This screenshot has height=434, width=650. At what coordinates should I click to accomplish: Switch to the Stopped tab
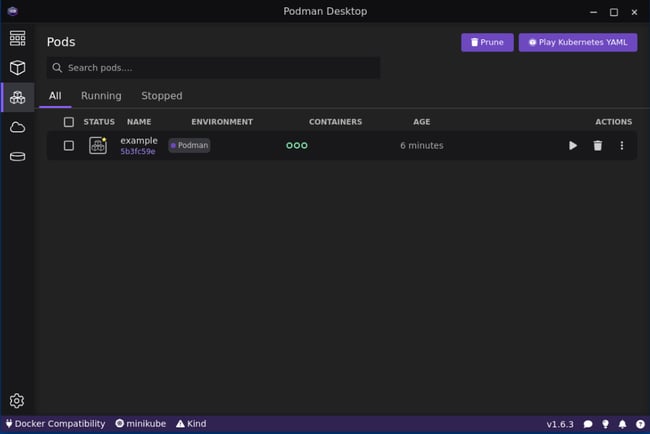tap(162, 96)
